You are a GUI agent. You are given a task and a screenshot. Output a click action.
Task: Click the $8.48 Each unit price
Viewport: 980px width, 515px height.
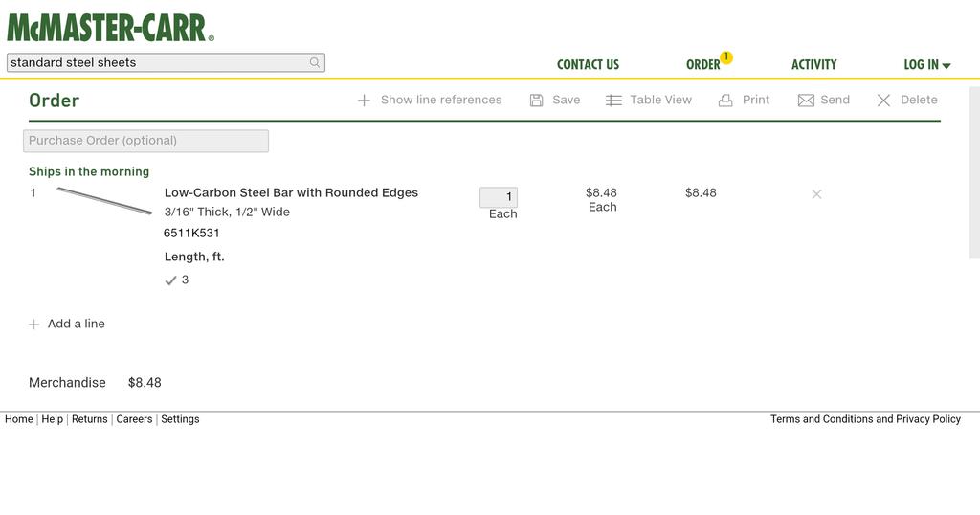pos(601,200)
